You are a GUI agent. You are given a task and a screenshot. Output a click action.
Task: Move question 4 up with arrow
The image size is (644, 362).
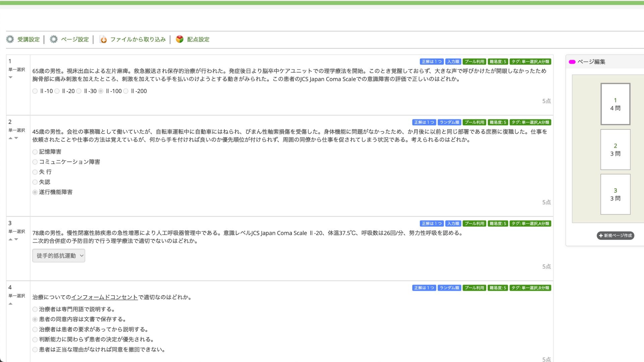10,304
